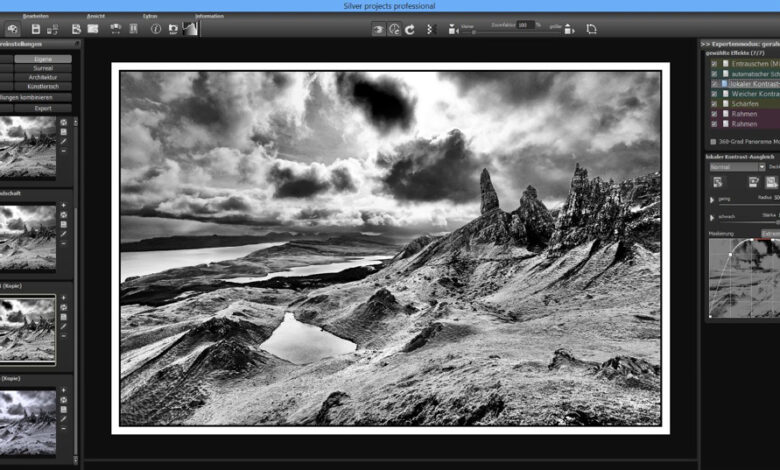Click the reset icon under the Normal dropdown
This screenshot has width=780, height=470.
pyautogui.click(x=718, y=183)
